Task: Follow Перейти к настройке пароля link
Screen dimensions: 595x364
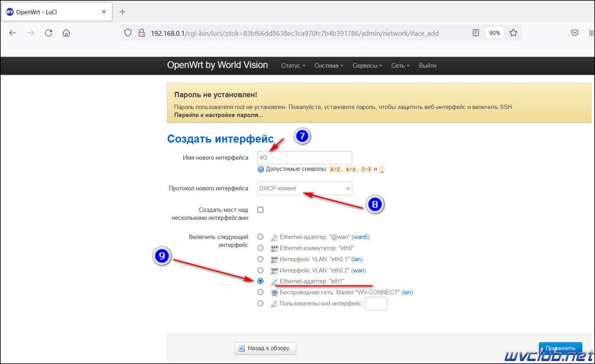Action: point(218,115)
